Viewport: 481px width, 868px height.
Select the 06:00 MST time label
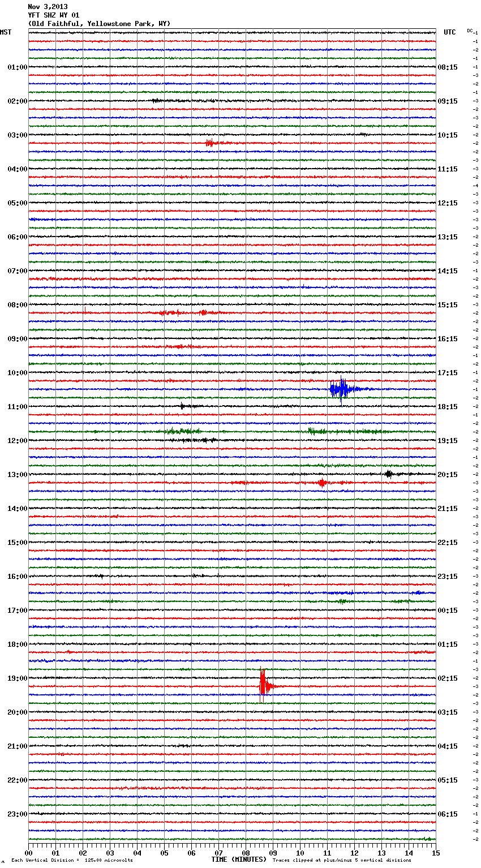(18, 237)
